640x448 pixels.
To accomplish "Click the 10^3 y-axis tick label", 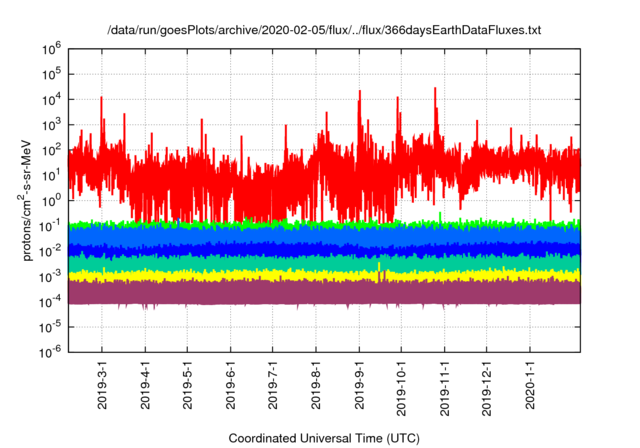I will 51,125.
